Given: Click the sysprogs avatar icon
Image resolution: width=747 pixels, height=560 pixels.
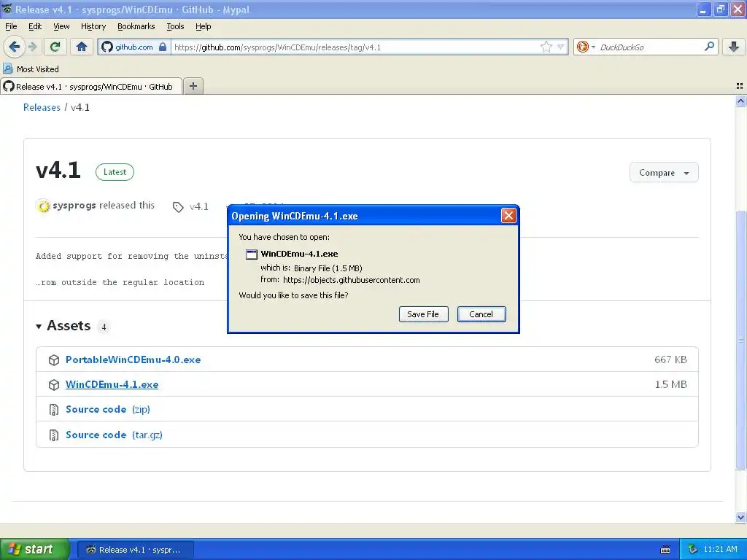Looking at the screenshot, I should pyautogui.click(x=43, y=206).
